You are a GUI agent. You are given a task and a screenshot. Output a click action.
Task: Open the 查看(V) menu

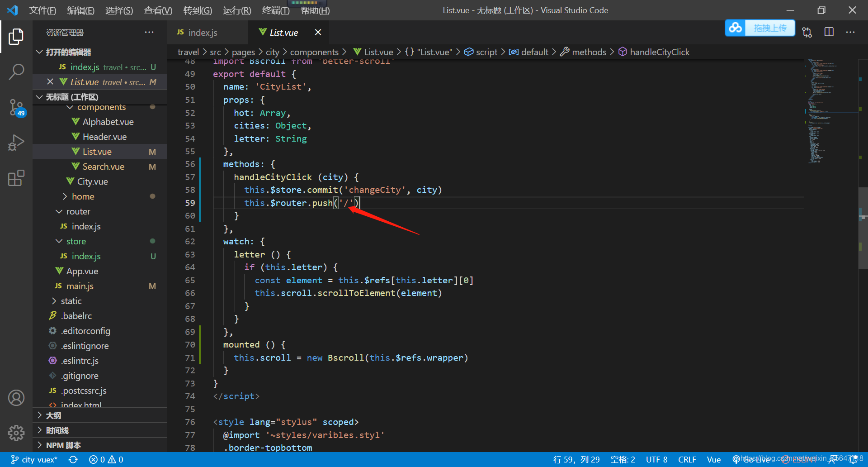coord(158,10)
